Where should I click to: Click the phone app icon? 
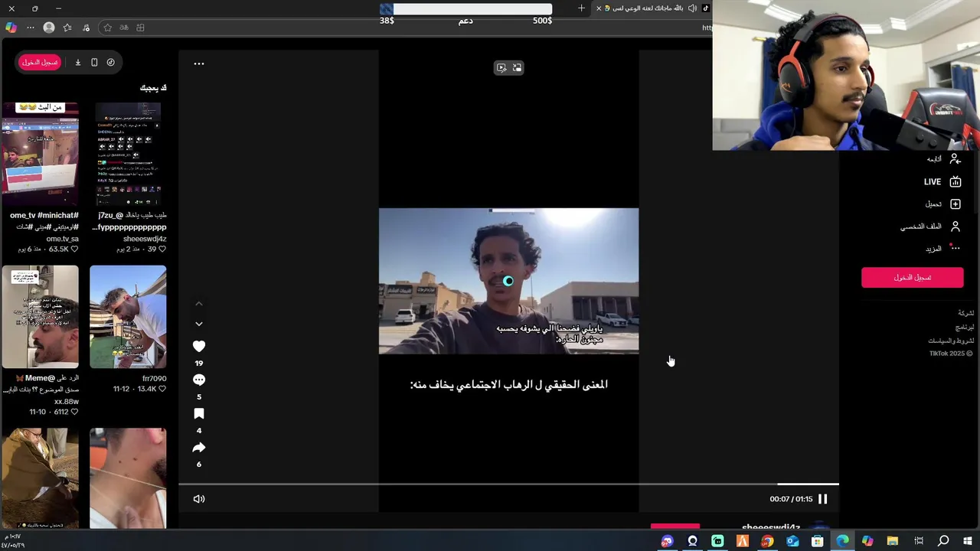(x=94, y=63)
